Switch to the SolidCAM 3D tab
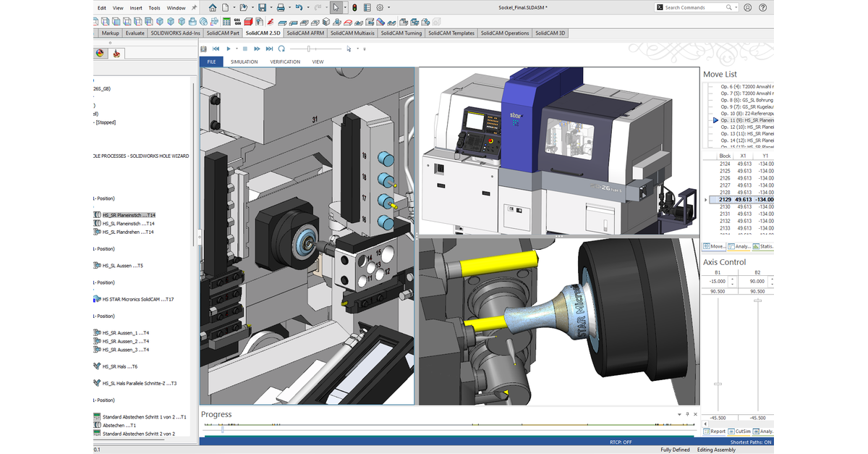This screenshot has height=454, width=868. point(551,33)
